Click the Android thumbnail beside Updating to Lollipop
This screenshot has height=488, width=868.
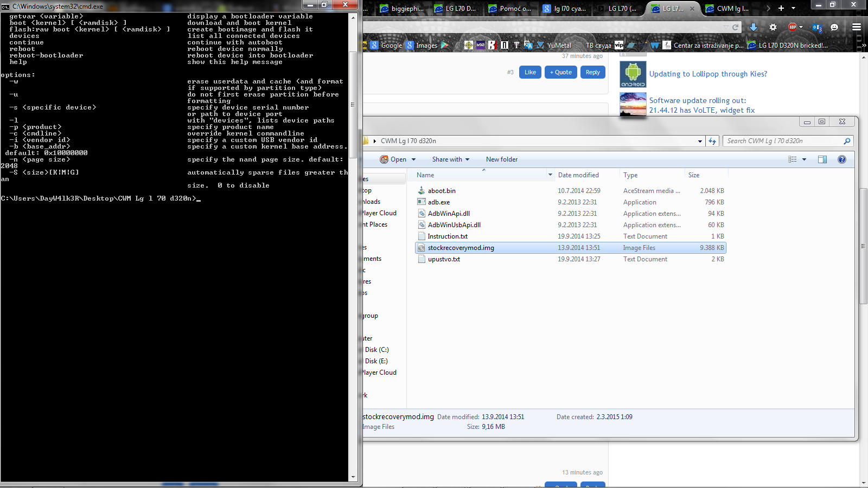point(633,74)
